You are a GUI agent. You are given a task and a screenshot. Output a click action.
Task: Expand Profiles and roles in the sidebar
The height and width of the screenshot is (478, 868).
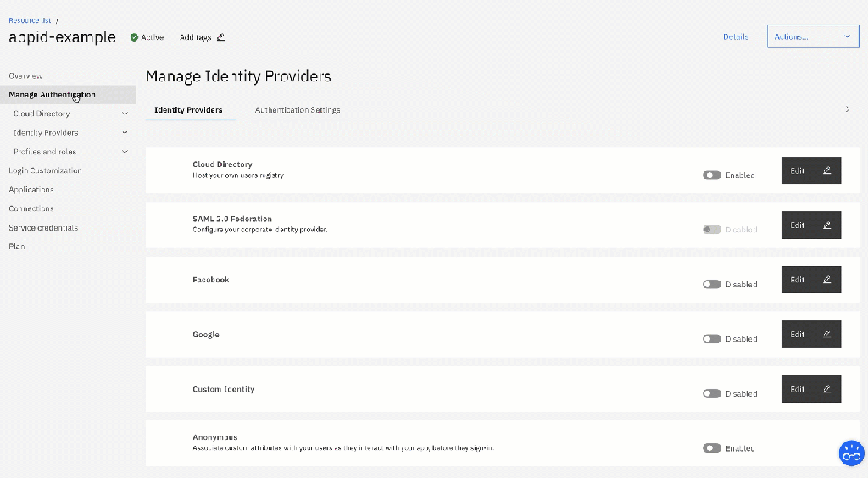point(125,152)
